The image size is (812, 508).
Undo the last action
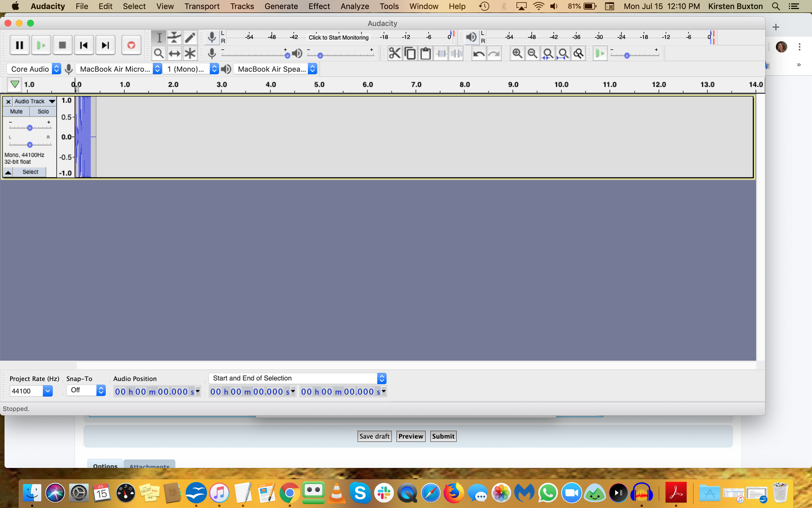click(479, 53)
